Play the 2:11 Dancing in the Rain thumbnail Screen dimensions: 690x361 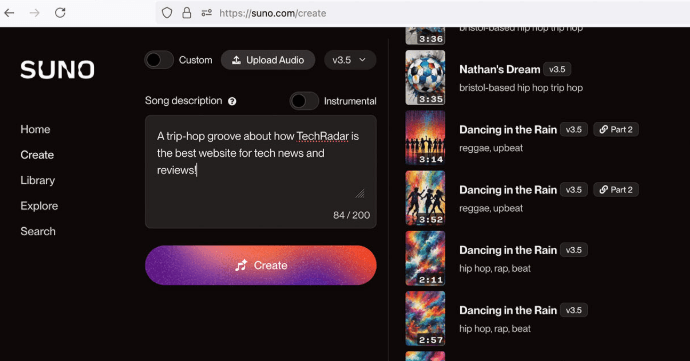(x=425, y=258)
